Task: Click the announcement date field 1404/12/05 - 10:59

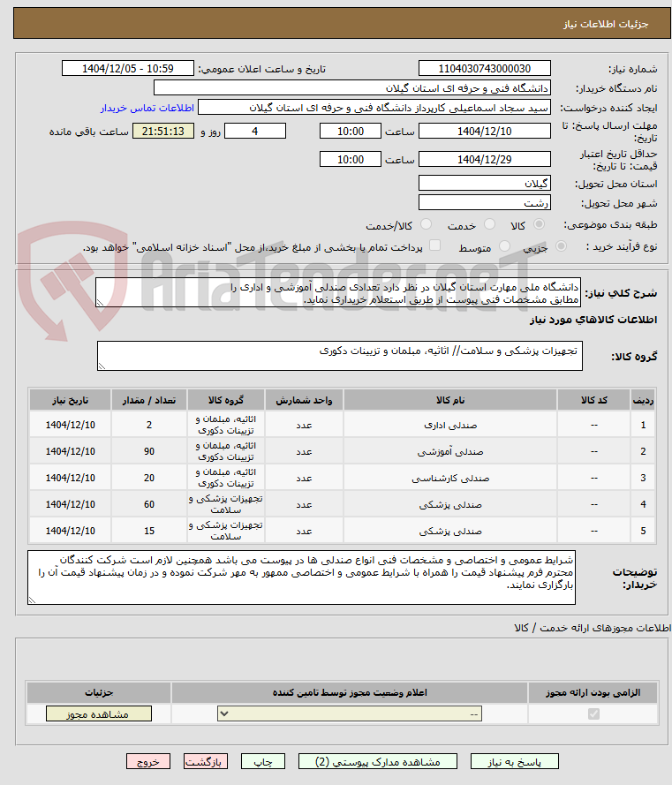Action: 128,69
